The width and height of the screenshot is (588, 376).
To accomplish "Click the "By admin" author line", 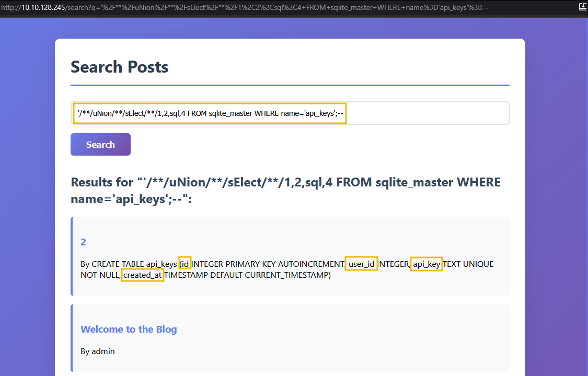I will pos(98,351).
